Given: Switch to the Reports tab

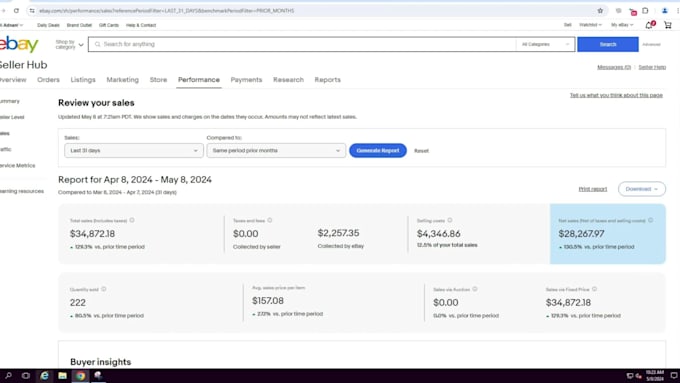Looking at the screenshot, I should (327, 80).
